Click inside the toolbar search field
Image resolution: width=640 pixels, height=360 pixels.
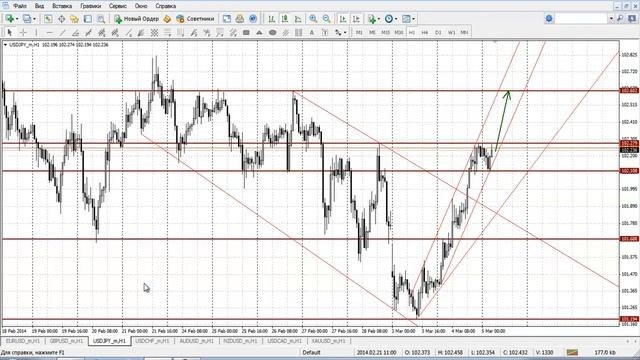581,19
